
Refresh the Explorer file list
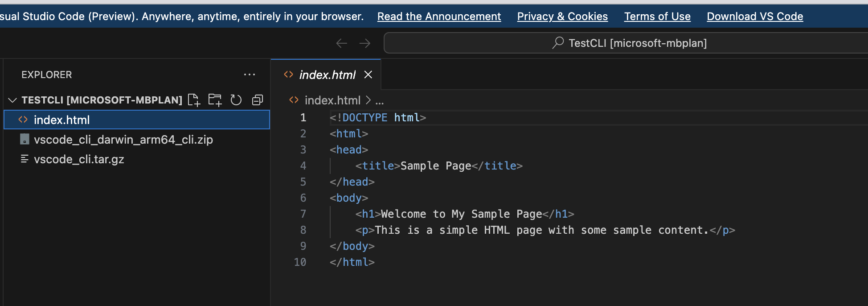236,100
